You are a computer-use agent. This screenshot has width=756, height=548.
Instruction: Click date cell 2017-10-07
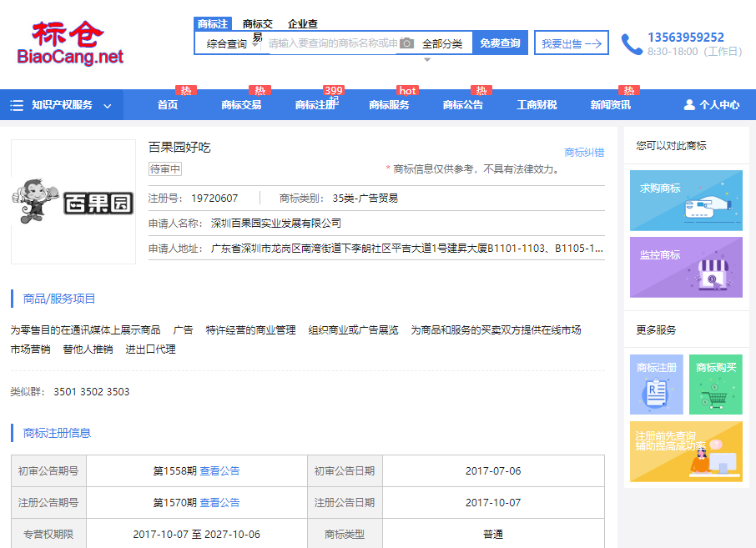tap(493, 503)
